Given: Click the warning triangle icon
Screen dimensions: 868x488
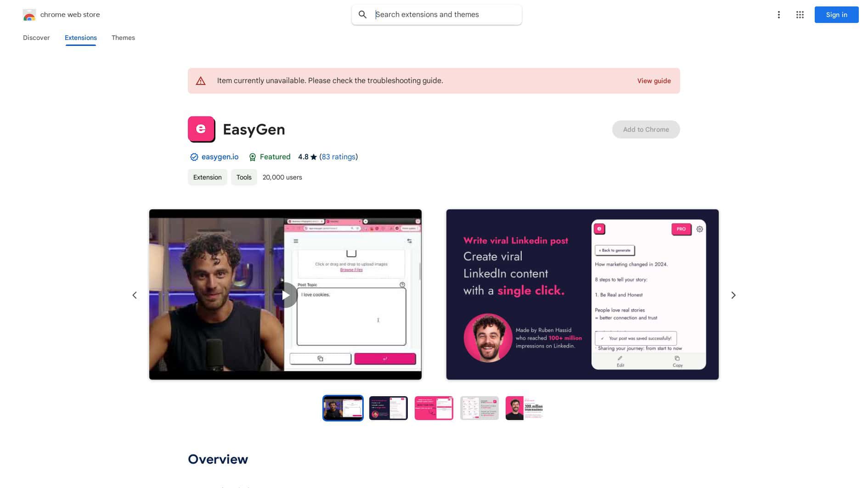Looking at the screenshot, I should (x=201, y=80).
